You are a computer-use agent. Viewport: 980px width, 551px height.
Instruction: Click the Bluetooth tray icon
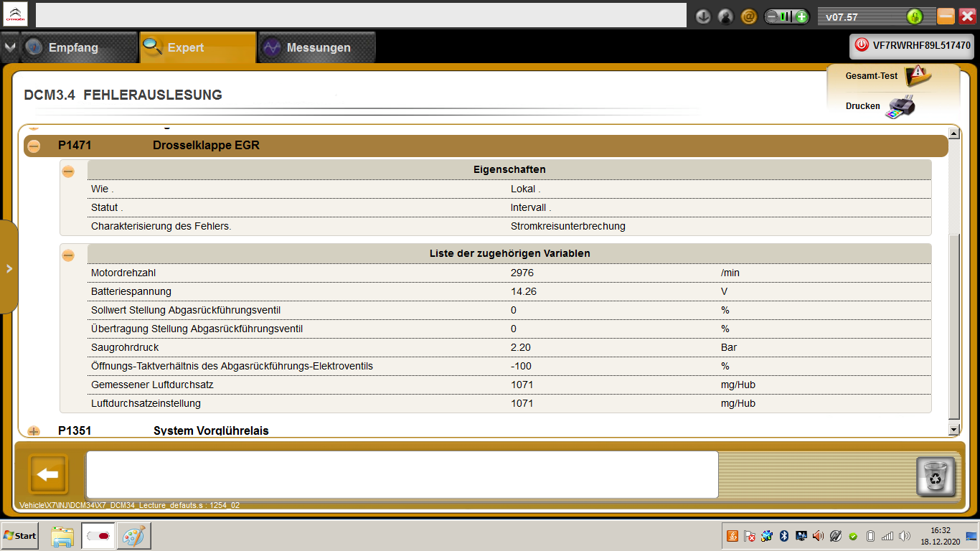784,536
